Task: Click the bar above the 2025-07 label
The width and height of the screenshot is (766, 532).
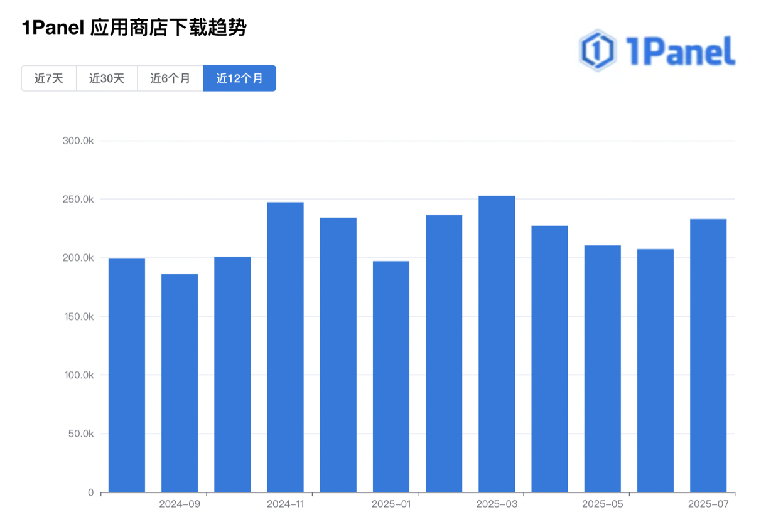Action: tap(708, 356)
